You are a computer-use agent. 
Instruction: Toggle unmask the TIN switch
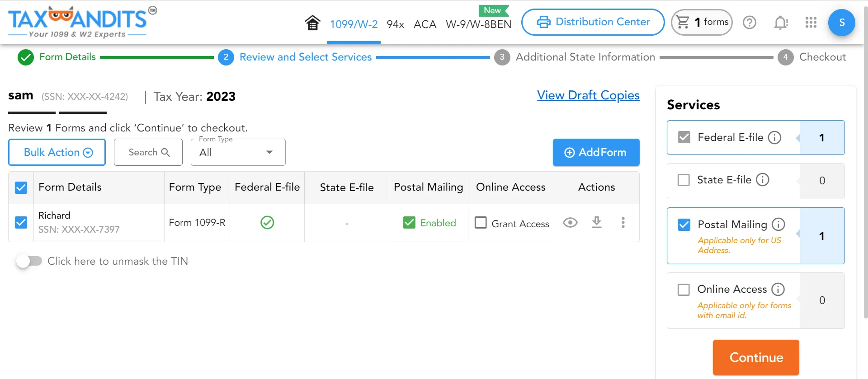[29, 261]
